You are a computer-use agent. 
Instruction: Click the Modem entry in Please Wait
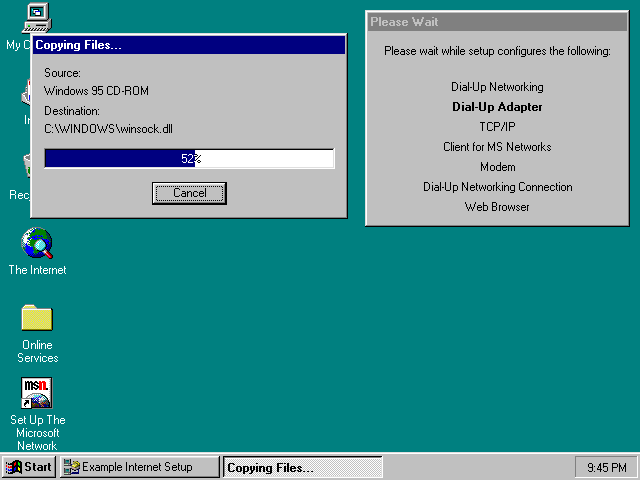click(497, 167)
